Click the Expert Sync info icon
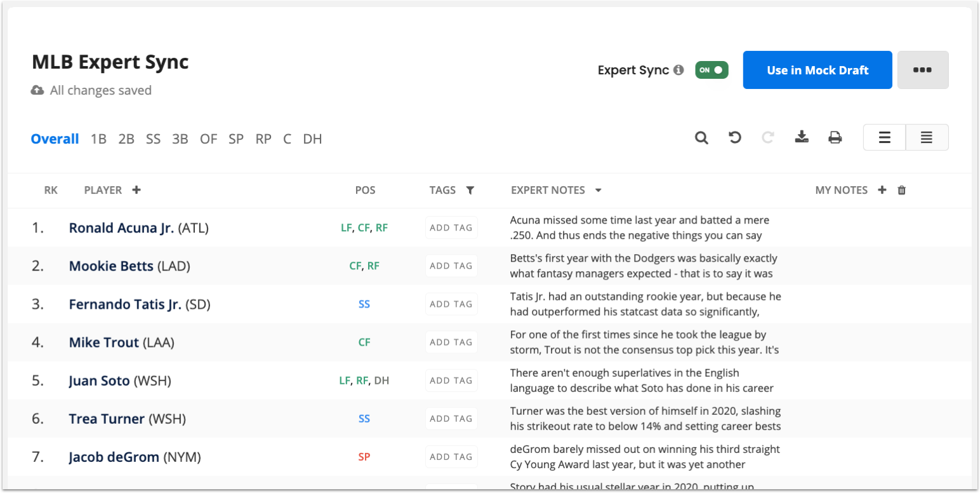The image size is (980, 493). click(679, 70)
